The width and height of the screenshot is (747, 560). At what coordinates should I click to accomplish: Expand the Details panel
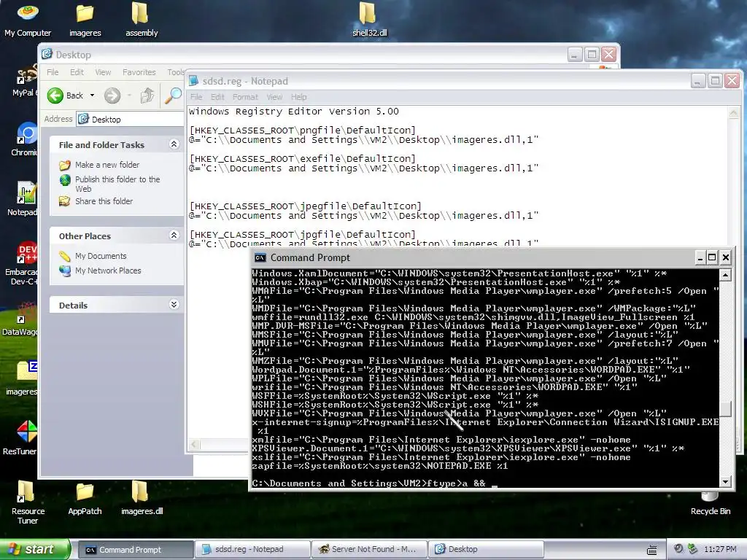[174, 305]
